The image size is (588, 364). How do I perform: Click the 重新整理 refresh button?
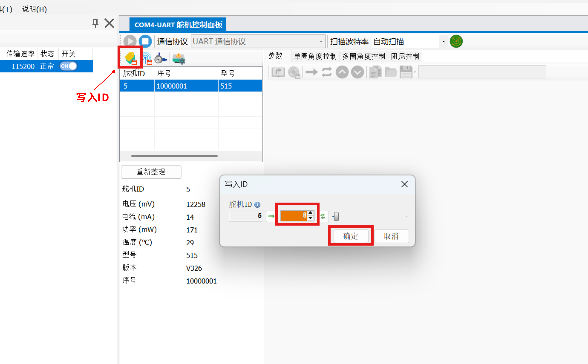pos(151,172)
